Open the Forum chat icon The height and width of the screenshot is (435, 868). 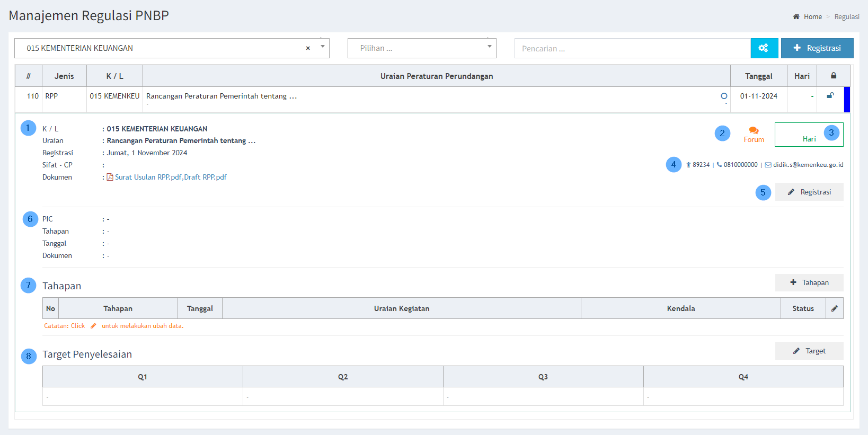coord(754,131)
